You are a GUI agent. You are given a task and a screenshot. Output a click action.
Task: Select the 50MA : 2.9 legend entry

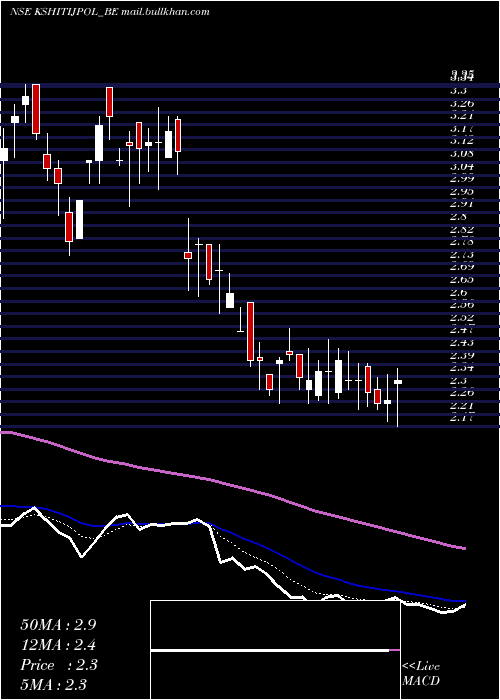(x=58, y=625)
